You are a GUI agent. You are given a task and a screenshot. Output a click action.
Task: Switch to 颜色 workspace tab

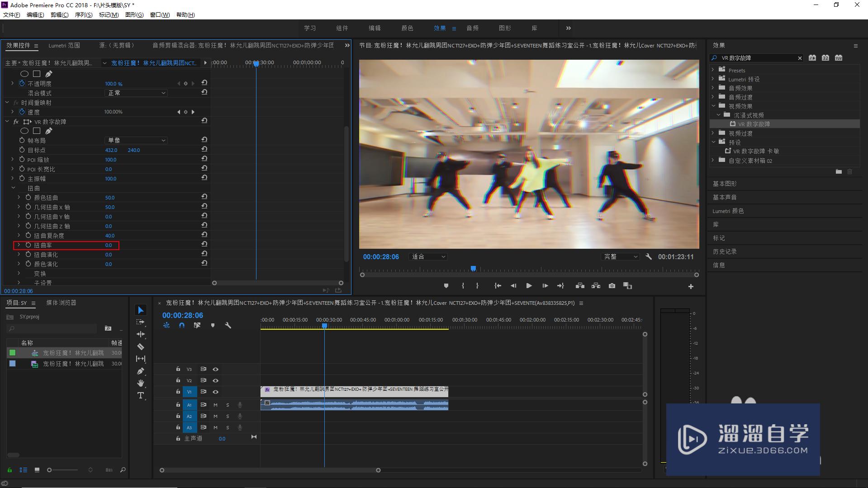pyautogui.click(x=407, y=28)
